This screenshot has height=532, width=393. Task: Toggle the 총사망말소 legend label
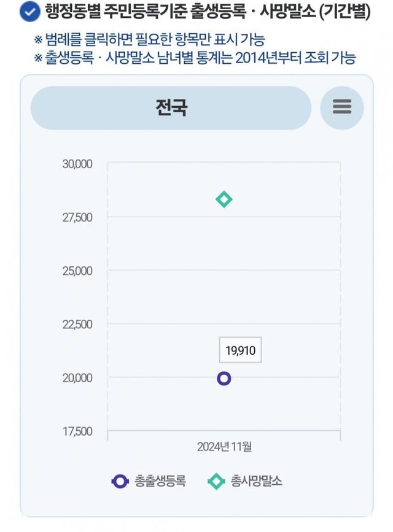(x=257, y=482)
